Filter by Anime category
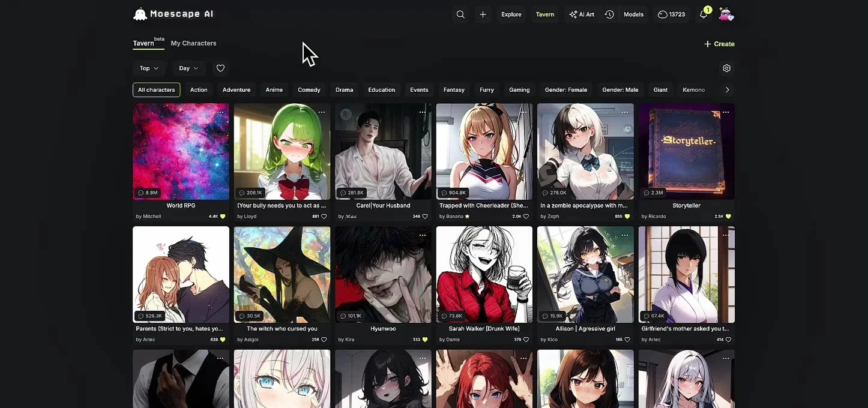The height and width of the screenshot is (408, 868). [274, 90]
